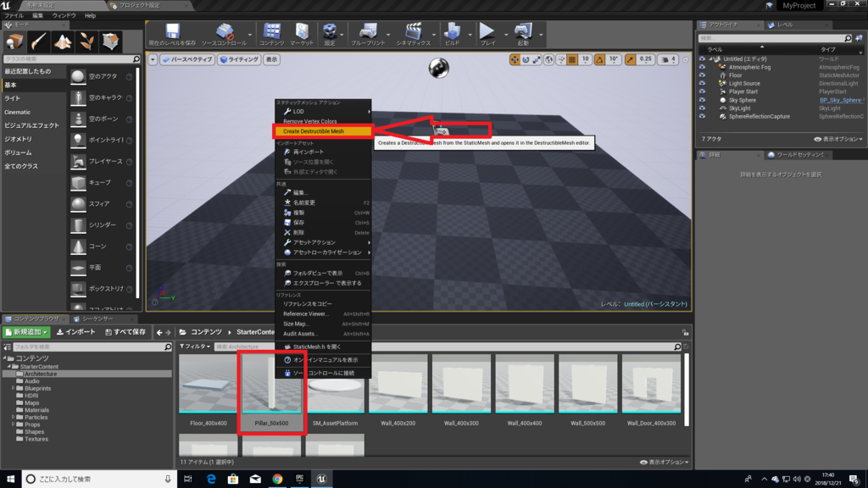Select the Lights category in Modes panel

point(33,98)
